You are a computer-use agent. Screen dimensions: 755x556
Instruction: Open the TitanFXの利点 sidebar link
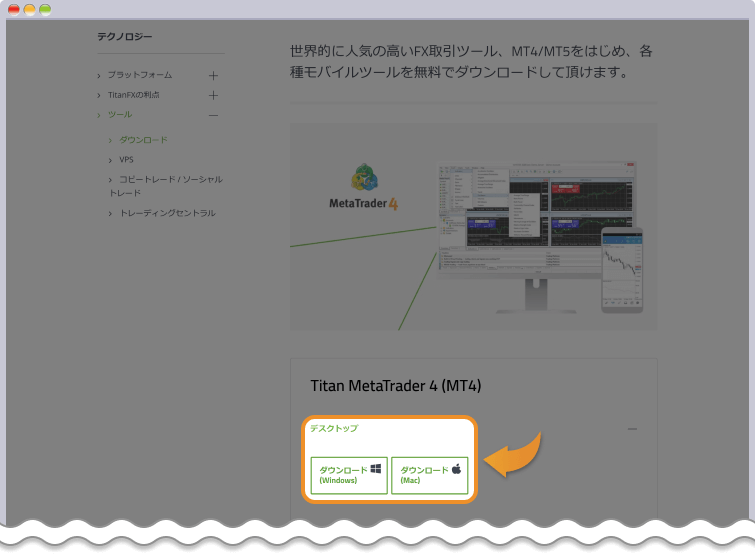[133, 95]
